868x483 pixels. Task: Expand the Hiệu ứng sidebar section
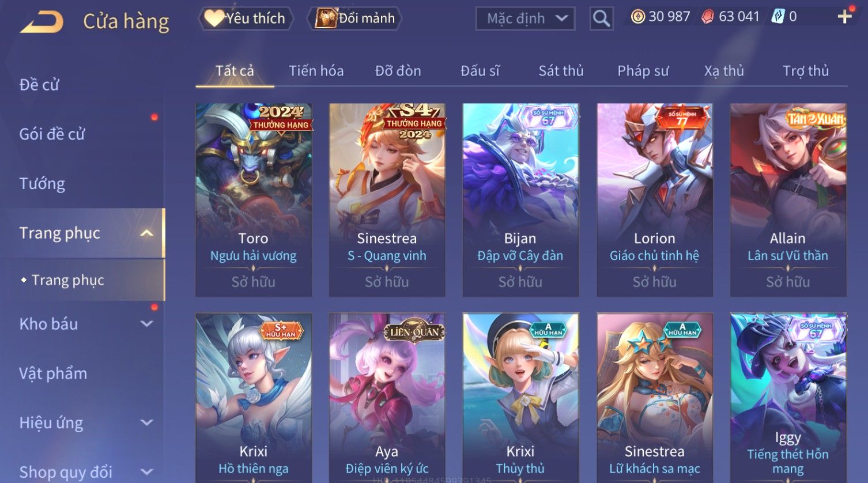(x=147, y=422)
